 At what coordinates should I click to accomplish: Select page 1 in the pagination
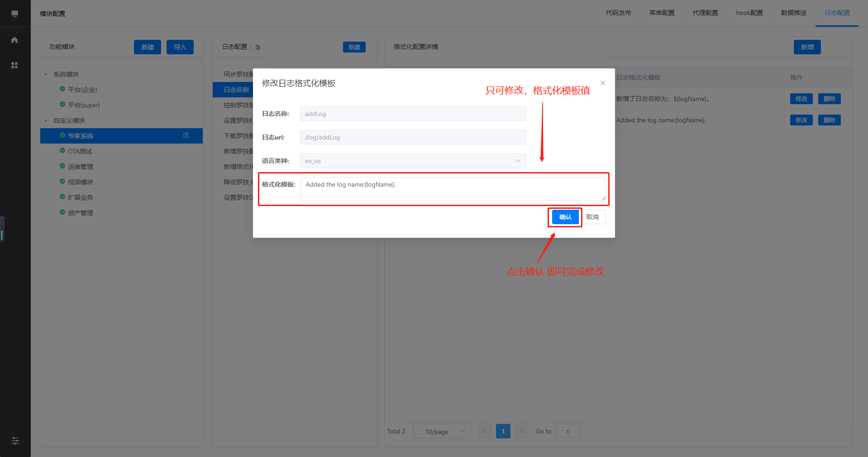point(503,431)
